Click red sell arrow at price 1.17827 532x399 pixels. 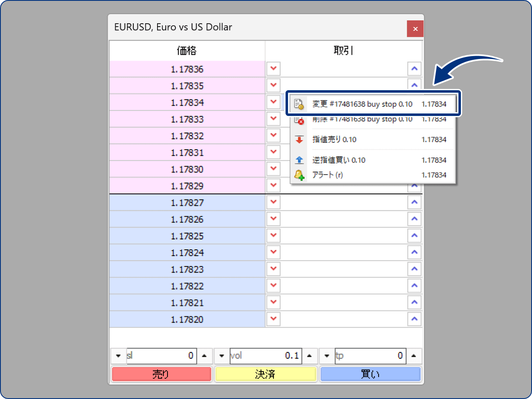273,202
